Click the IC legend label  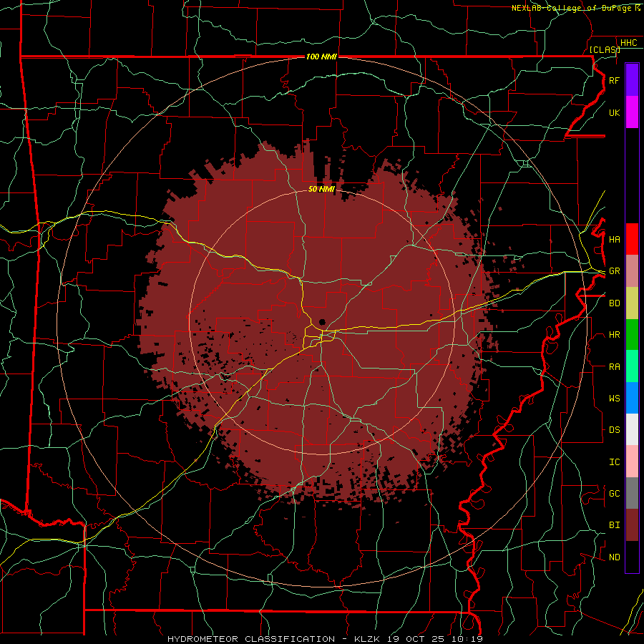[614, 462]
